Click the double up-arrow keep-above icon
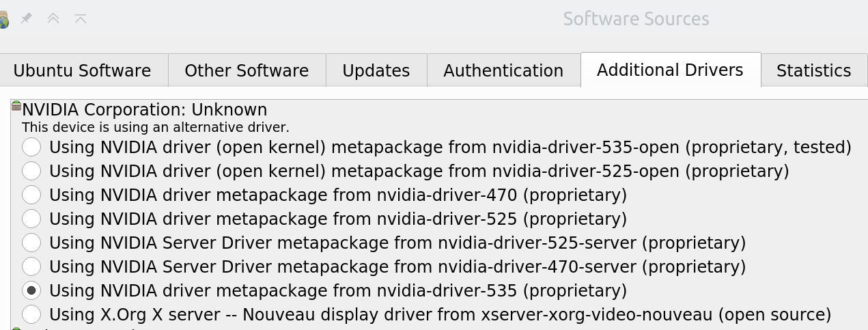Viewport: 868px width, 330px height. (x=53, y=18)
